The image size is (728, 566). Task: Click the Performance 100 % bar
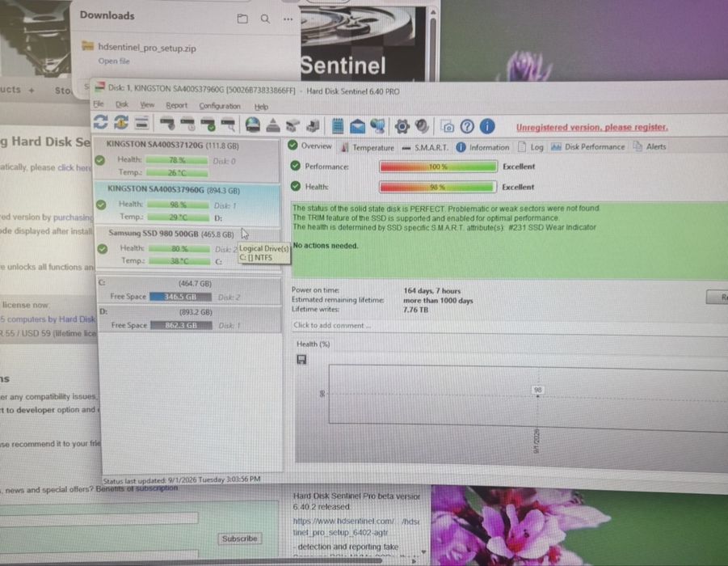(x=438, y=167)
